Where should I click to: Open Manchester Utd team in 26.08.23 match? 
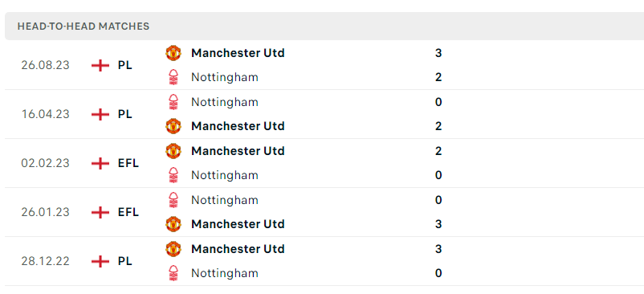pyautogui.click(x=238, y=53)
